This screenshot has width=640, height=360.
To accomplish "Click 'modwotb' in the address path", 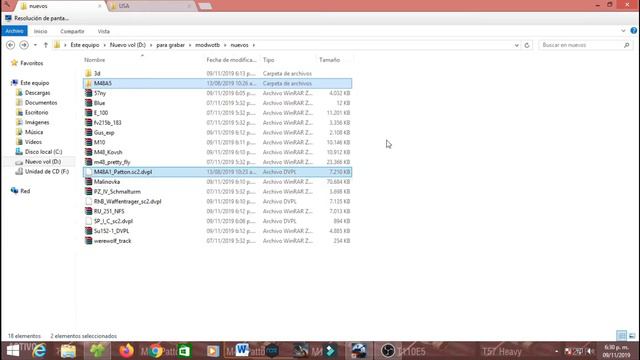I will click(207, 45).
